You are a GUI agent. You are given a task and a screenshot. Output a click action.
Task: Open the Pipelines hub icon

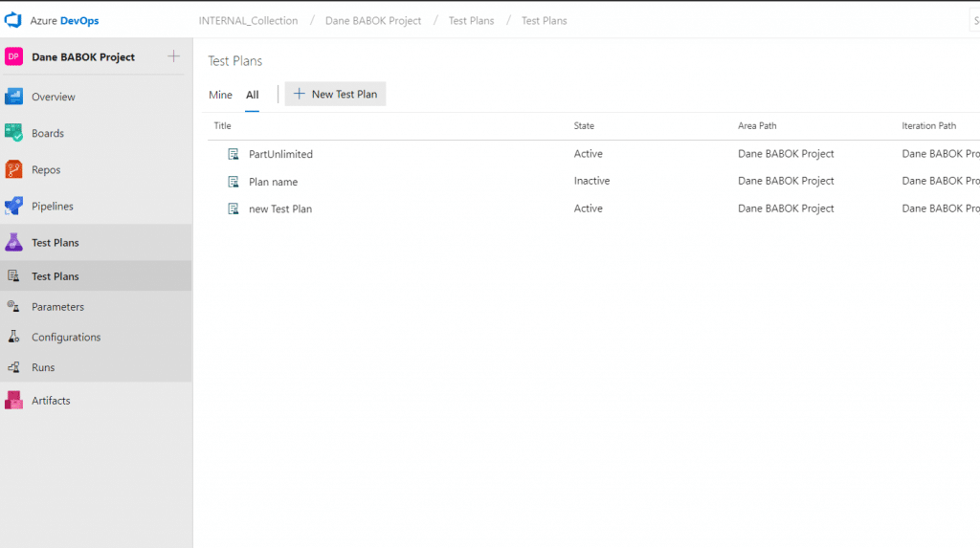(13, 206)
